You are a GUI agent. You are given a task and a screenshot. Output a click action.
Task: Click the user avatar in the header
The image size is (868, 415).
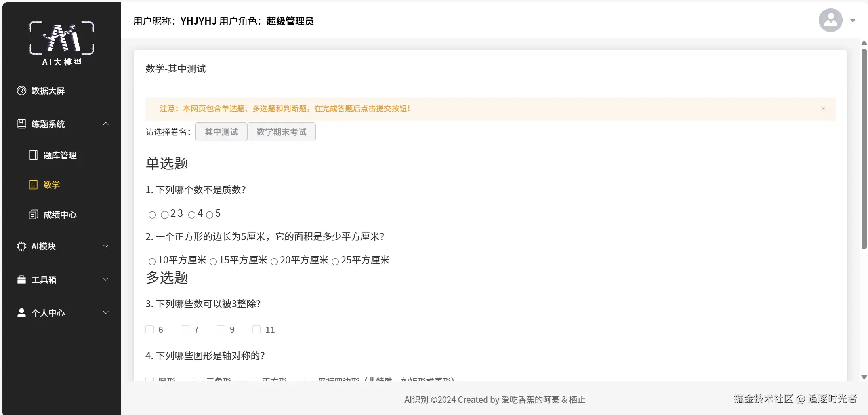tap(830, 20)
